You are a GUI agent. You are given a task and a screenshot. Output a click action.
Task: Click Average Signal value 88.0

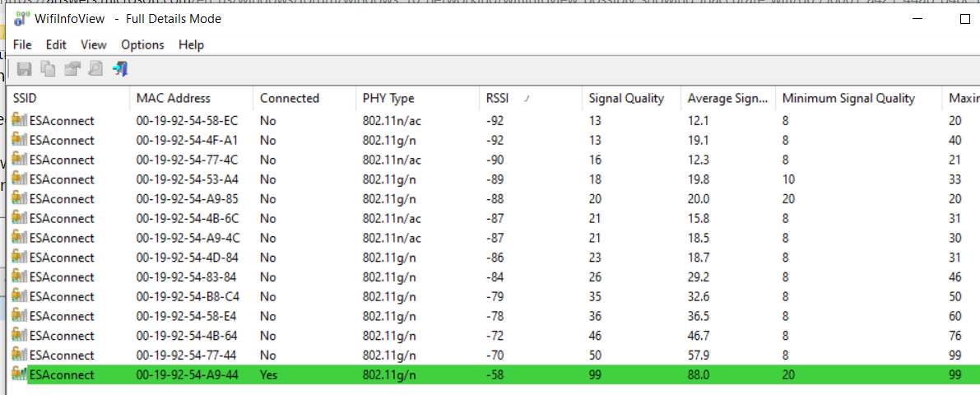[699, 375]
